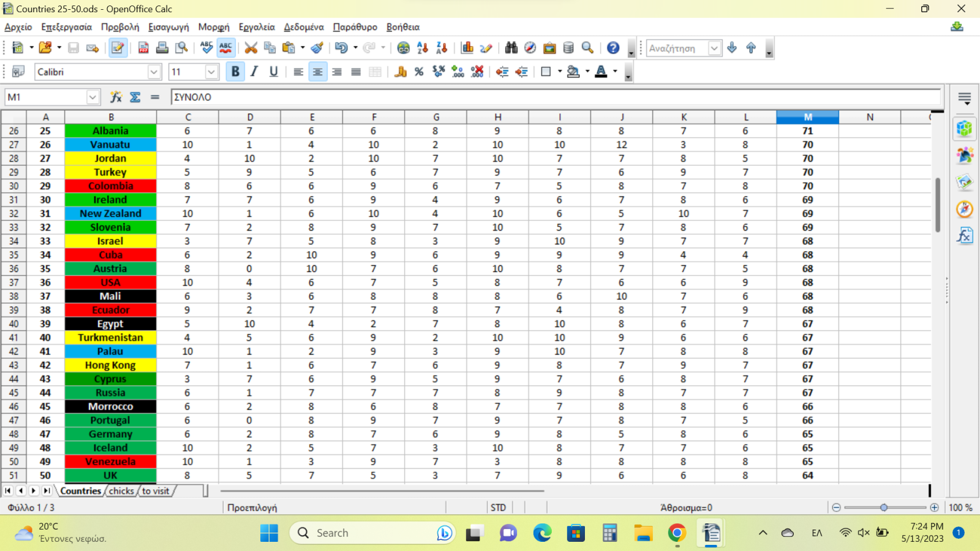980x551 pixels.
Task: Open the Functions panel in sidebar
Action: 965,236
